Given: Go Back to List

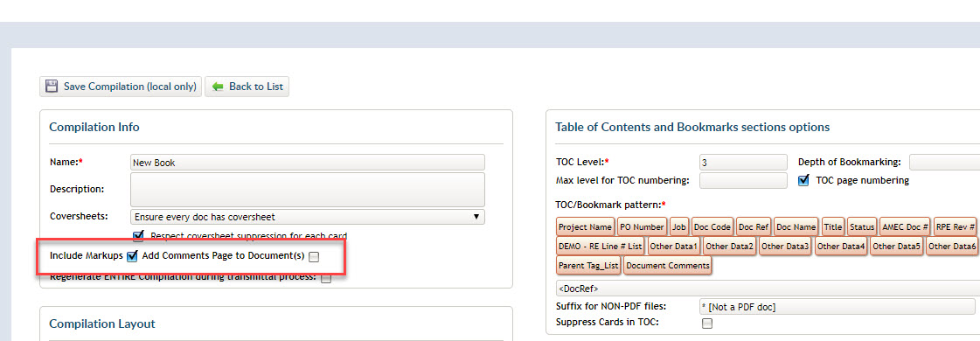Looking at the screenshot, I should pyautogui.click(x=247, y=87).
